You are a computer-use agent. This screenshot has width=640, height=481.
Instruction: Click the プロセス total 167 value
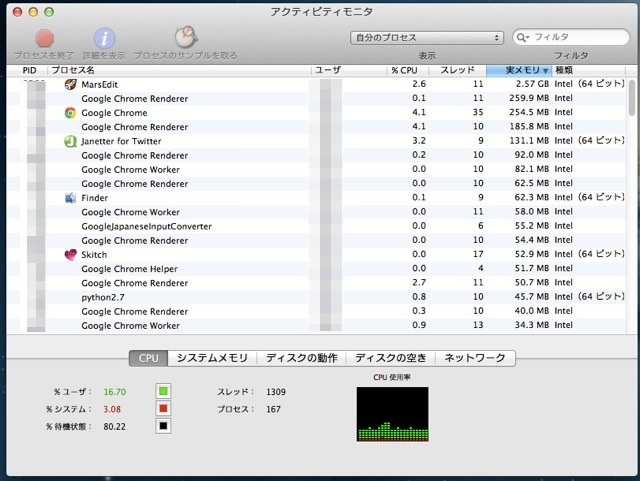[273, 409]
